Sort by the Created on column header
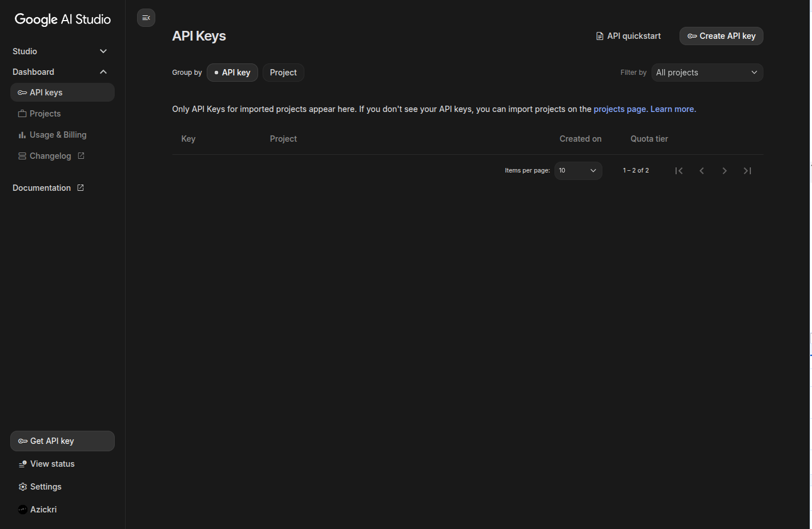The width and height of the screenshot is (812, 529). point(580,139)
